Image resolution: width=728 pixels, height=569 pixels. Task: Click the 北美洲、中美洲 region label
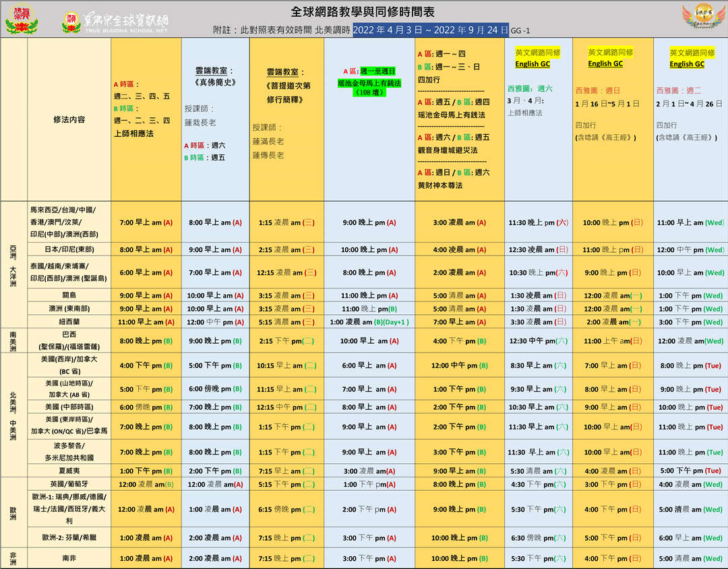pos(13,415)
